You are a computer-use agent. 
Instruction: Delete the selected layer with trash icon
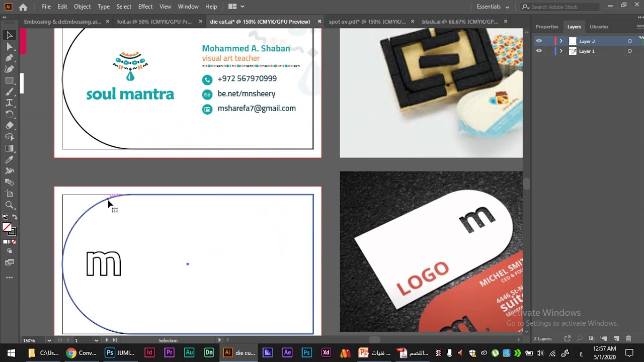pyautogui.click(x=628, y=339)
